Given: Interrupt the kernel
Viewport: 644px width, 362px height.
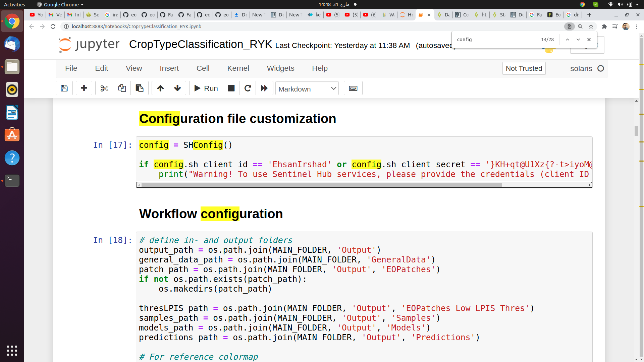Looking at the screenshot, I should click(x=231, y=88).
